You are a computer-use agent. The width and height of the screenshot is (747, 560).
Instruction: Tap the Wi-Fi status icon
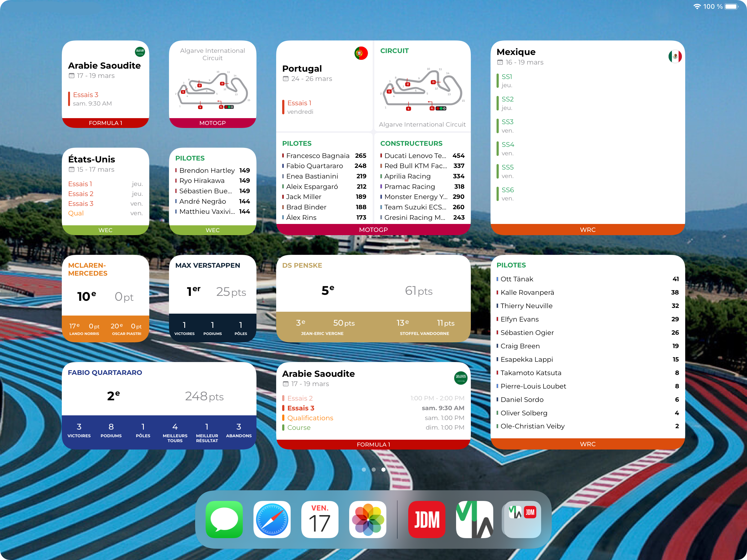(x=697, y=6)
